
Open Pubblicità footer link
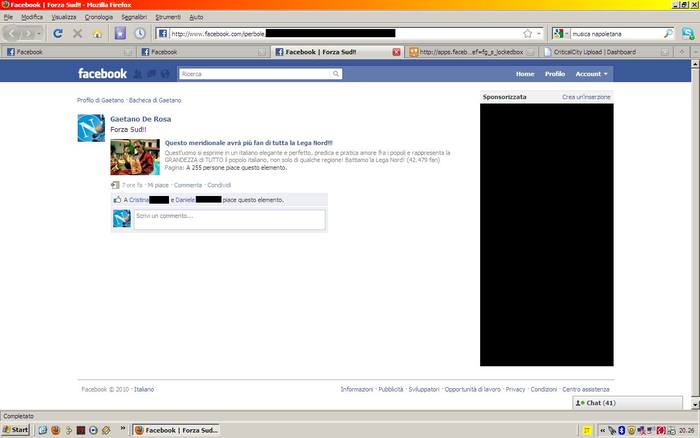pyautogui.click(x=391, y=389)
